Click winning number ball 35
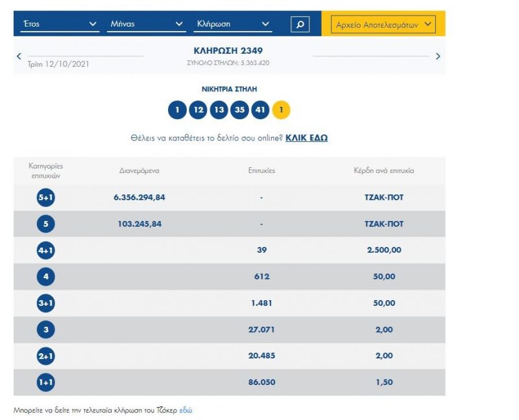The width and height of the screenshot is (519, 420). tap(239, 110)
